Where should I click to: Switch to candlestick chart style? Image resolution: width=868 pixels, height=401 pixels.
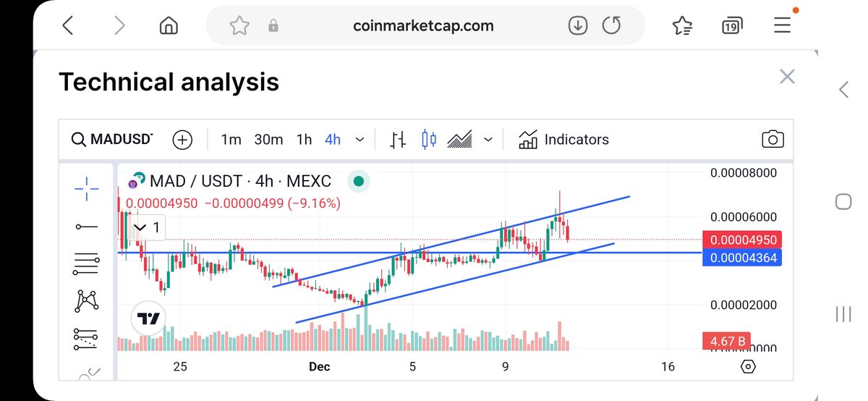[429, 140]
